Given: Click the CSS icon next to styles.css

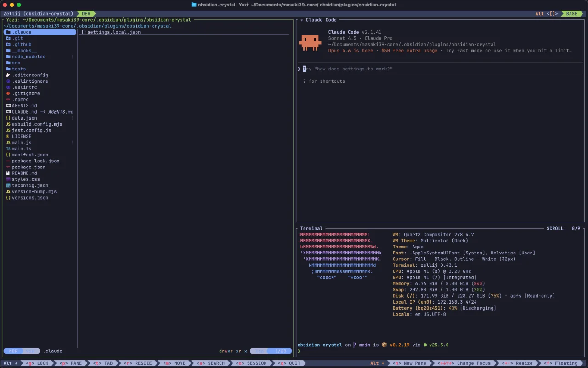Looking at the screenshot, I should (x=8, y=179).
